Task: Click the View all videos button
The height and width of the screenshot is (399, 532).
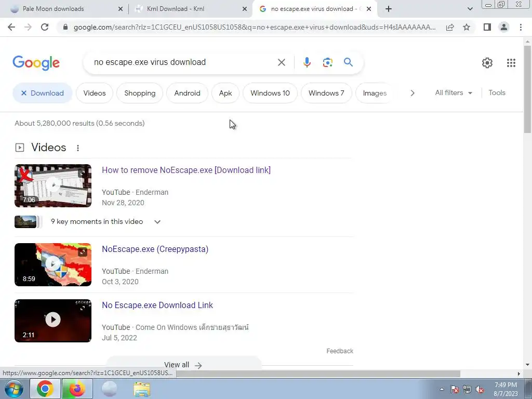Action: (183, 365)
